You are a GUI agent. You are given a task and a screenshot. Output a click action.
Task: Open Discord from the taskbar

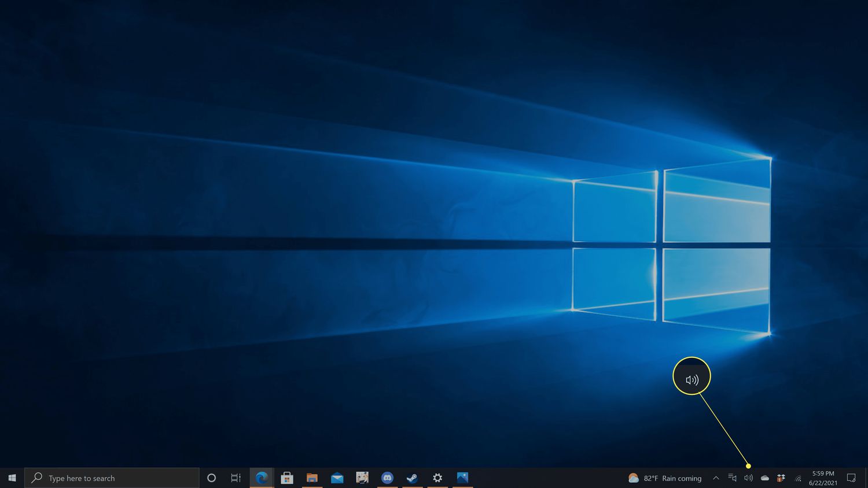click(387, 478)
